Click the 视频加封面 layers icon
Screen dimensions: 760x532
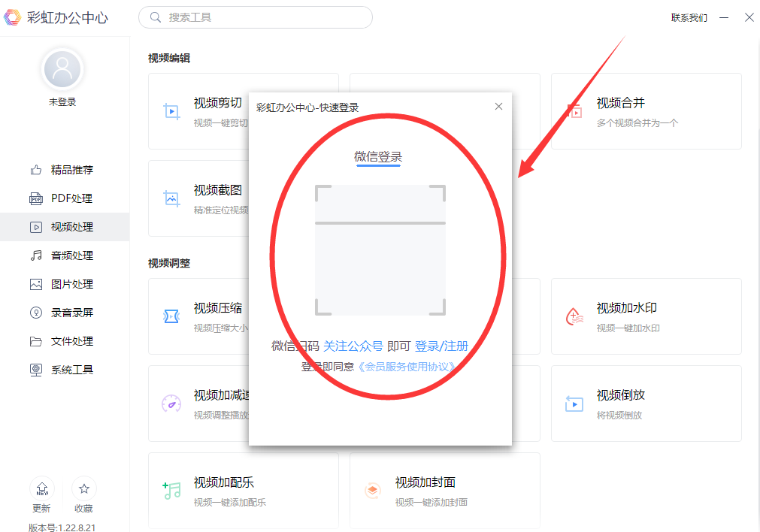click(373, 491)
